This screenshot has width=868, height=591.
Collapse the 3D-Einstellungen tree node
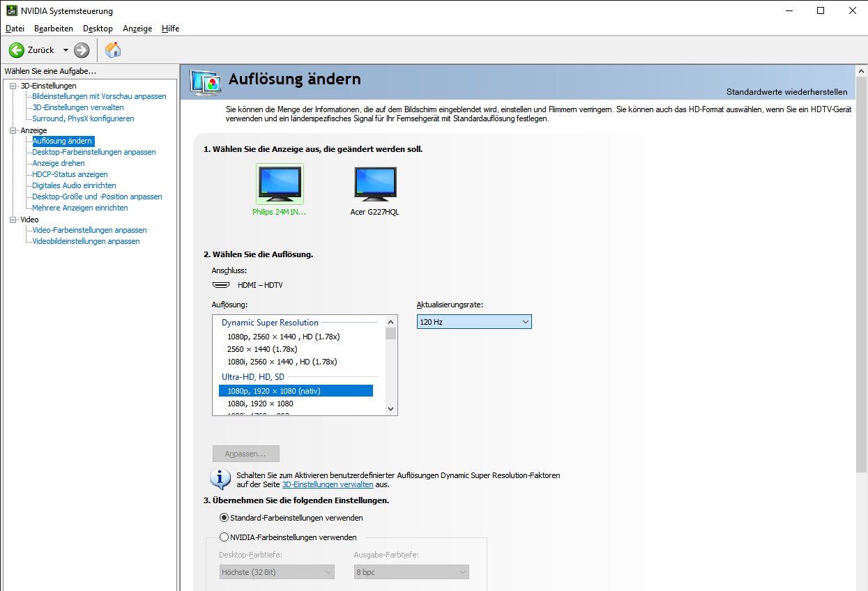tap(13, 86)
